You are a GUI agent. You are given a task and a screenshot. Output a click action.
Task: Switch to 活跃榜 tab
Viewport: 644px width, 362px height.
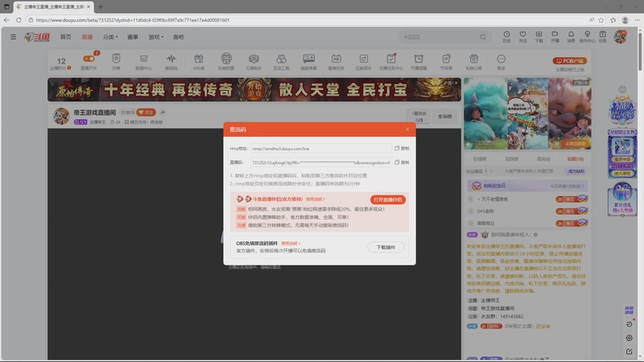pos(511,158)
